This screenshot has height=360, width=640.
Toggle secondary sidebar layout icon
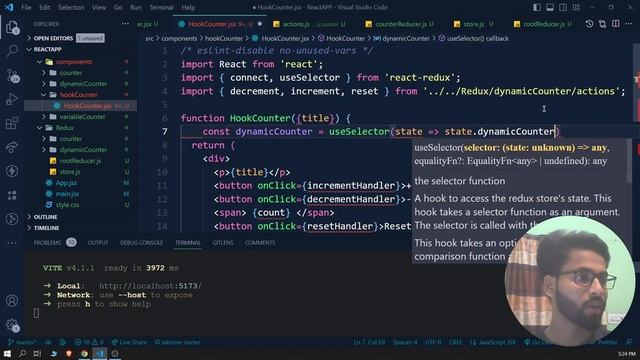(563, 7)
